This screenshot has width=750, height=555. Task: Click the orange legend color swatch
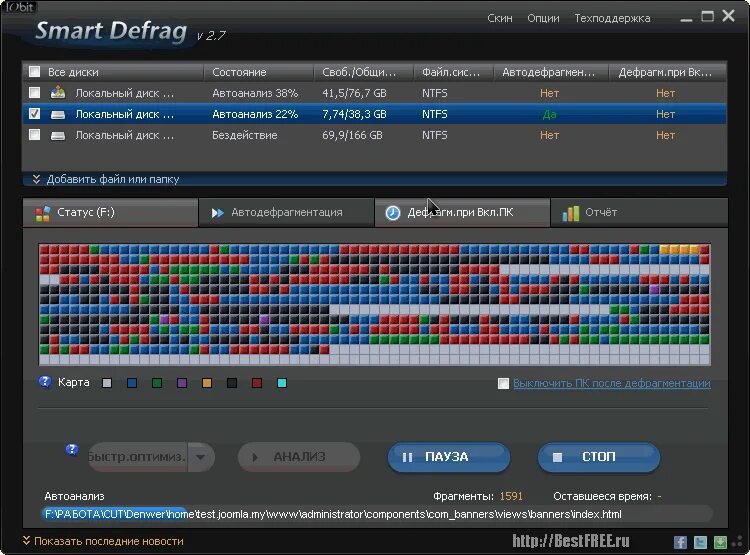coord(207,383)
